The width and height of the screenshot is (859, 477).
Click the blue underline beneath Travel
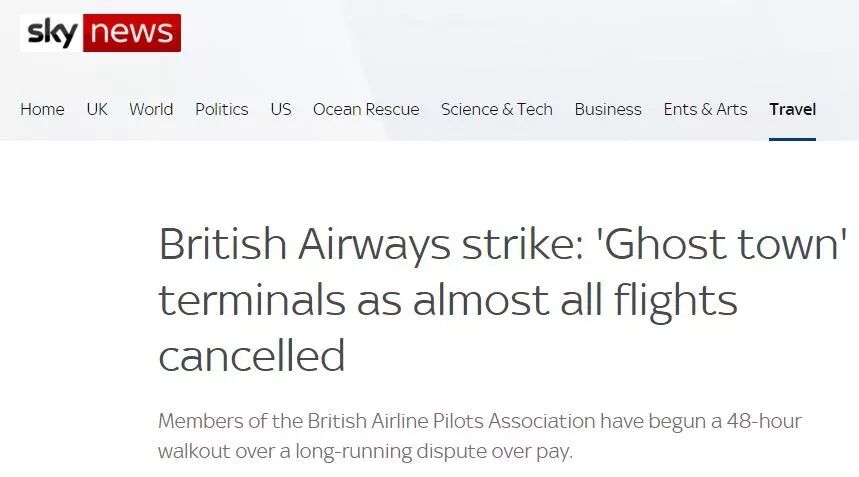tap(792, 138)
